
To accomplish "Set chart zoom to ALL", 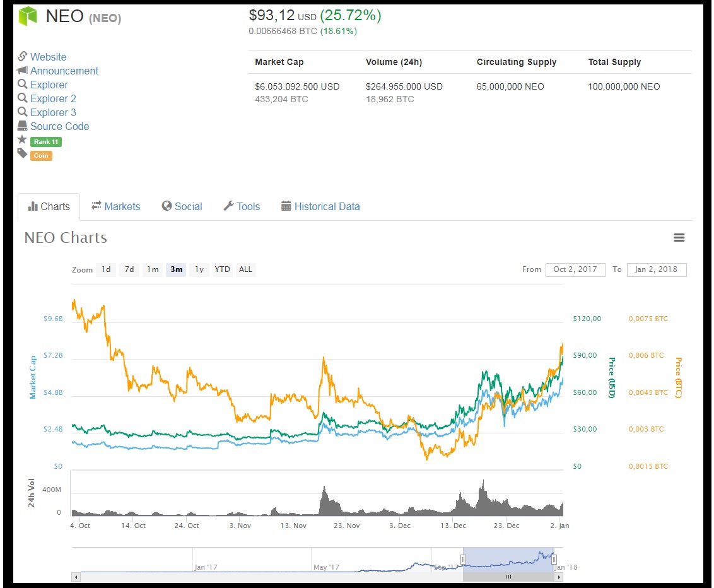I will [x=245, y=269].
